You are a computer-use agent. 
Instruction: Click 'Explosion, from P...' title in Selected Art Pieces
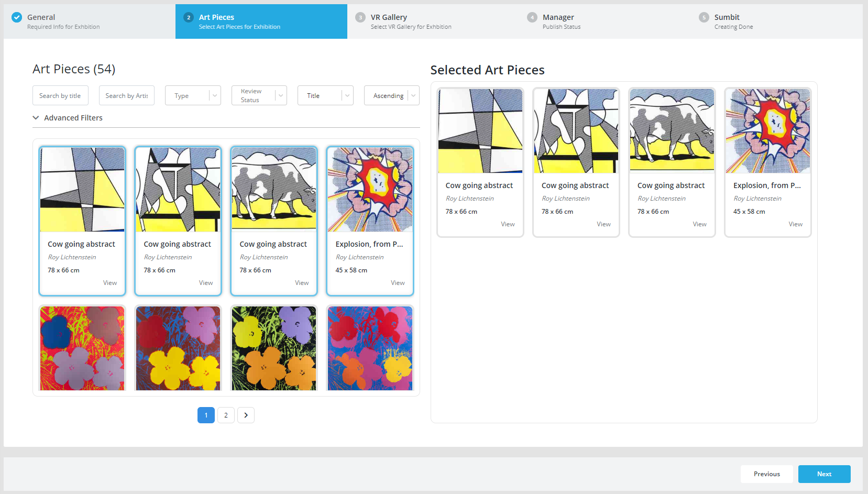[767, 185]
